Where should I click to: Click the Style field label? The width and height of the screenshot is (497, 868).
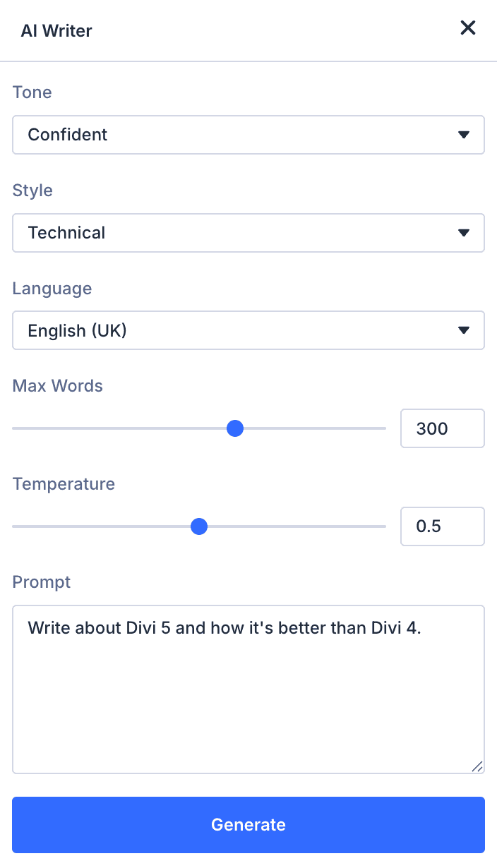click(x=32, y=191)
